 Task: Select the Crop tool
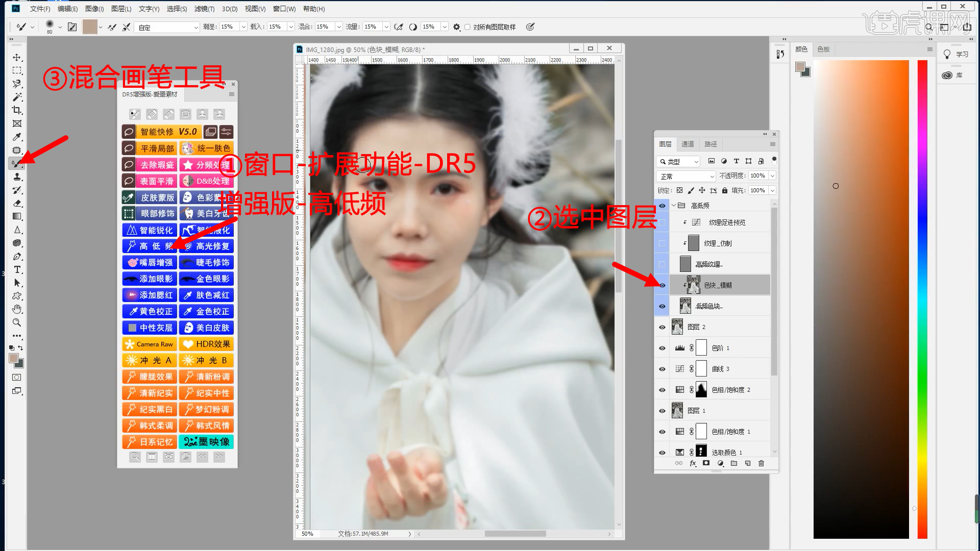[17, 110]
